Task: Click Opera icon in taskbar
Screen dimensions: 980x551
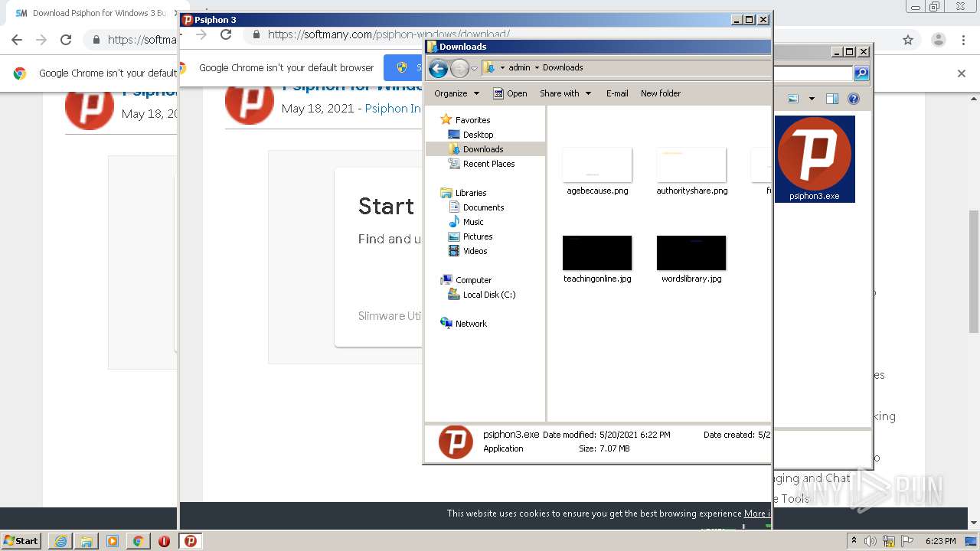Action: tap(164, 541)
